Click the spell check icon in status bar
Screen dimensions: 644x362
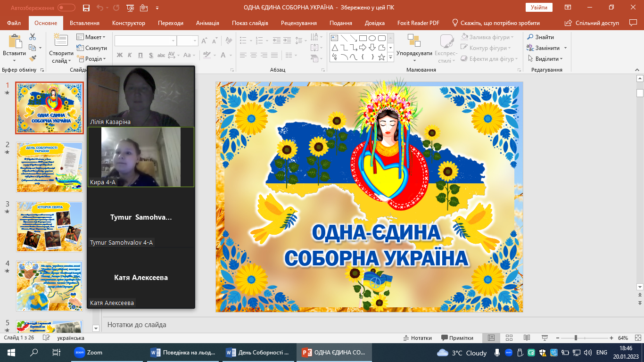(x=46, y=338)
